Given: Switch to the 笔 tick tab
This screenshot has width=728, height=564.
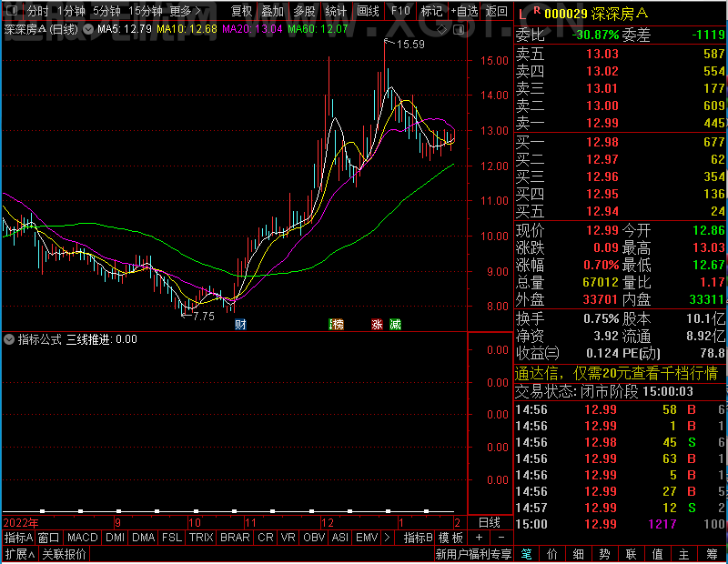Looking at the screenshot, I should tap(527, 554).
